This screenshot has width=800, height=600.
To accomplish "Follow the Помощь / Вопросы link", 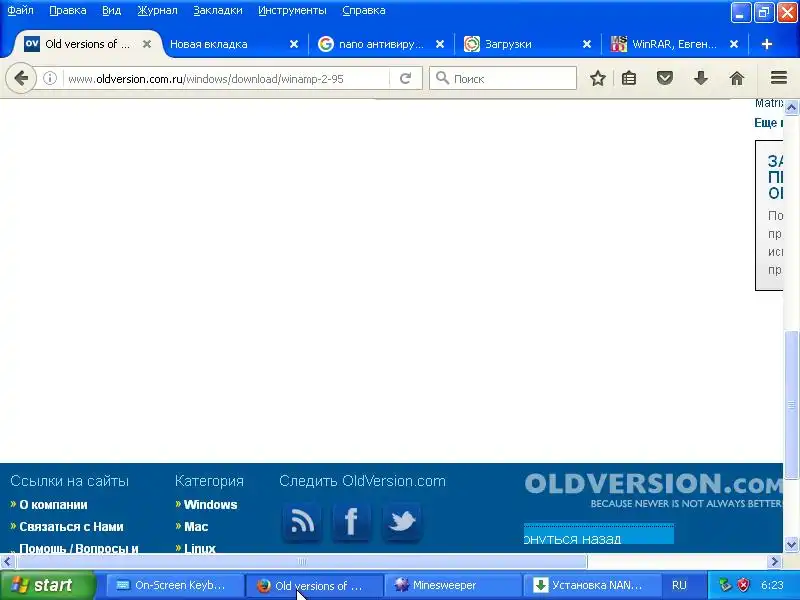I will (79, 548).
